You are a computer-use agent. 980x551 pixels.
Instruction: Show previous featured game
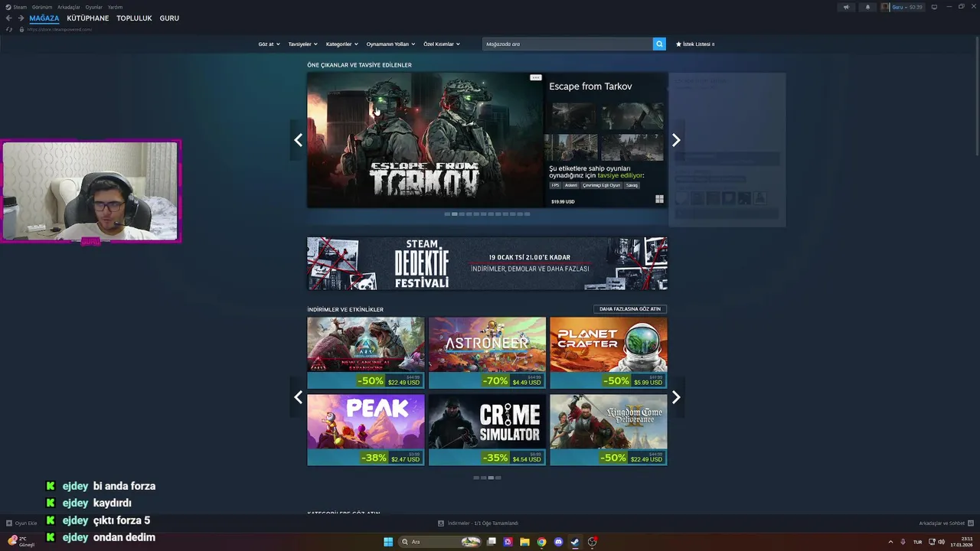(x=298, y=140)
